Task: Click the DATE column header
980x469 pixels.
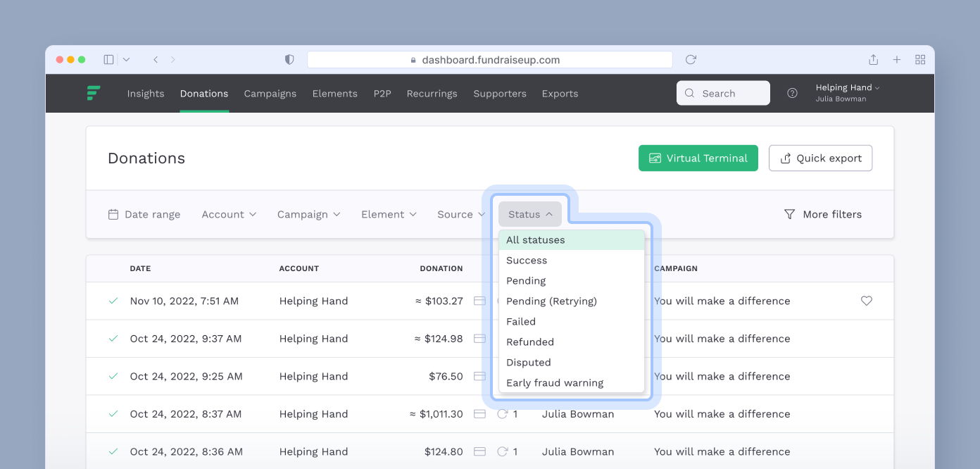Action: [x=140, y=268]
